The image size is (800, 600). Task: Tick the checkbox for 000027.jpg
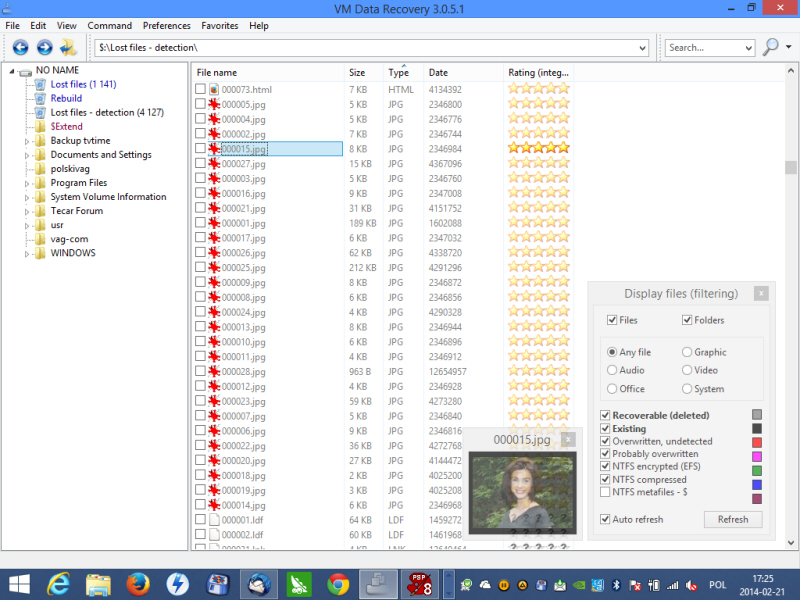(x=201, y=163)
